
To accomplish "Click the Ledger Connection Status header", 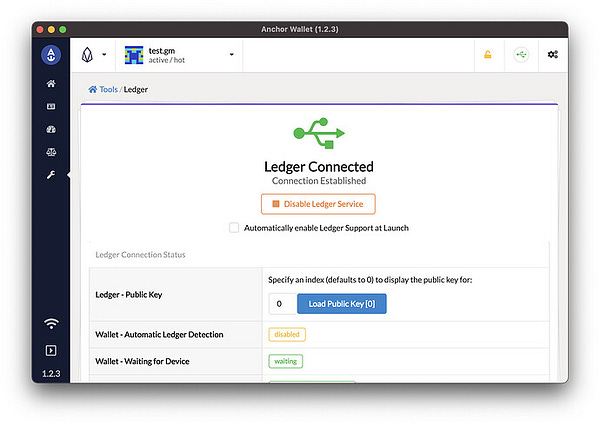I will [140, 254].
